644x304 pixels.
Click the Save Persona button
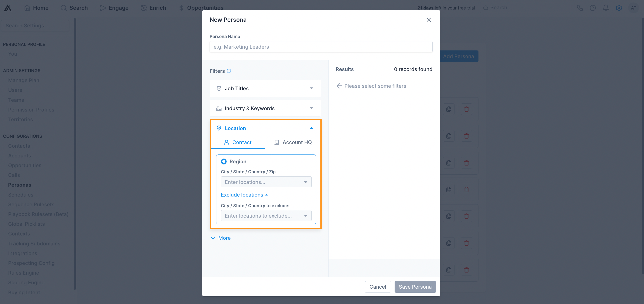pos(415,287)
